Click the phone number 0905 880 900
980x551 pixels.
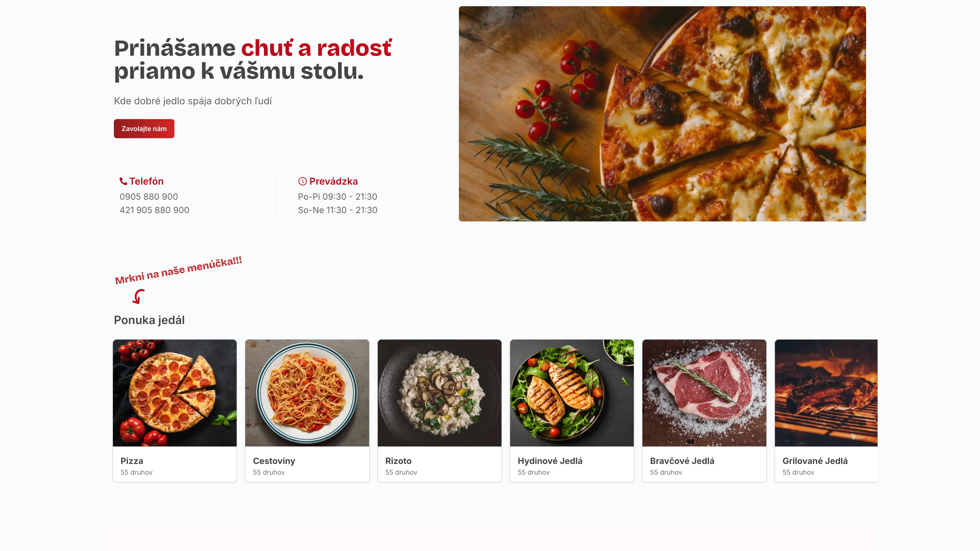point(149,197)
